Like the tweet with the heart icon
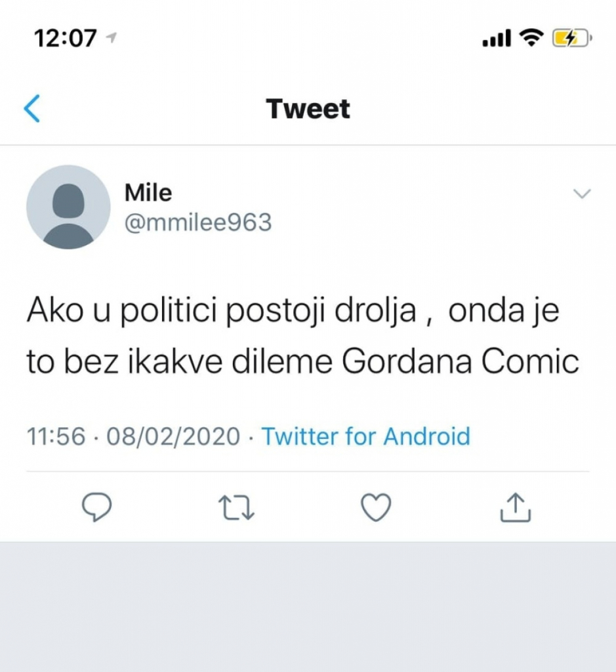The image size is (616, 672). click(377, 507)
